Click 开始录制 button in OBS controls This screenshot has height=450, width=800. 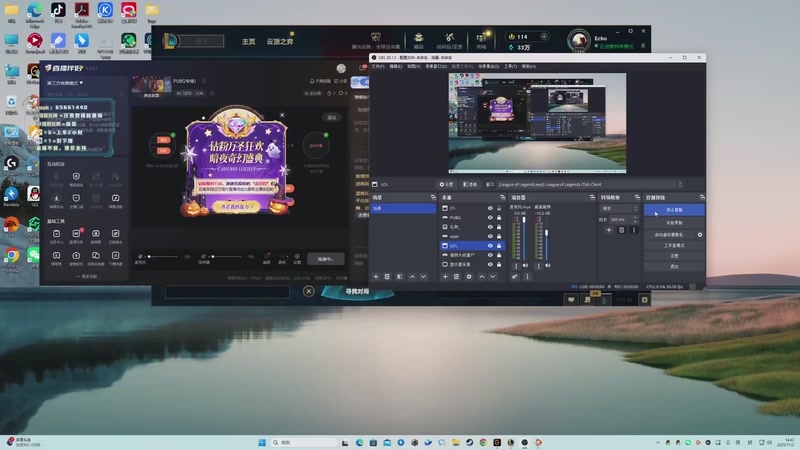674,222
